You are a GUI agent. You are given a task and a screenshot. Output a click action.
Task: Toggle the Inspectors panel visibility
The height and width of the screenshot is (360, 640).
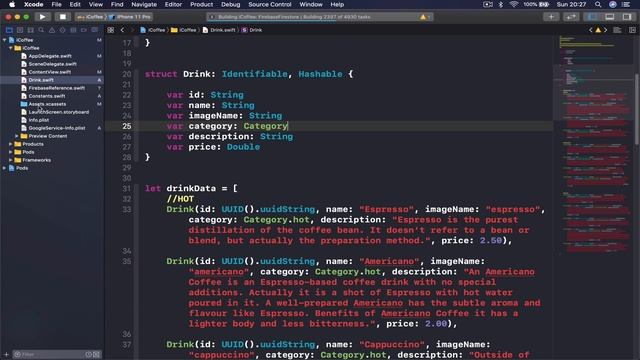pyautogui.click(x=627, y=17)
